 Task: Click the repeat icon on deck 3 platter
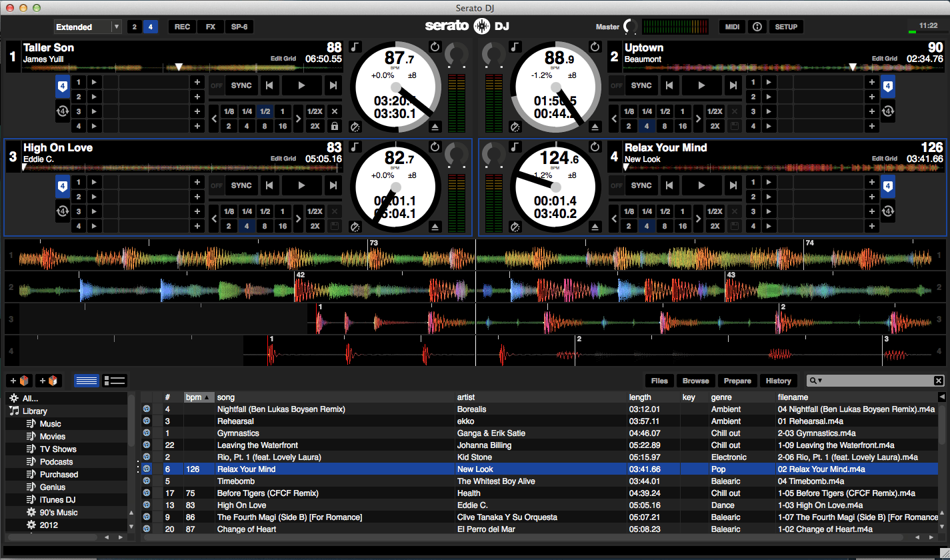point(435,147)
